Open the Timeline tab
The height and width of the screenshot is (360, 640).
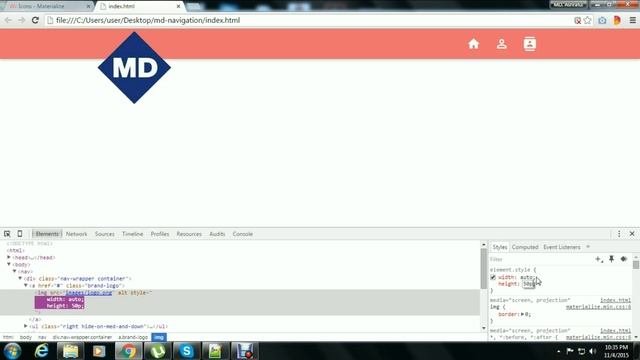click(x=133, y=234)
